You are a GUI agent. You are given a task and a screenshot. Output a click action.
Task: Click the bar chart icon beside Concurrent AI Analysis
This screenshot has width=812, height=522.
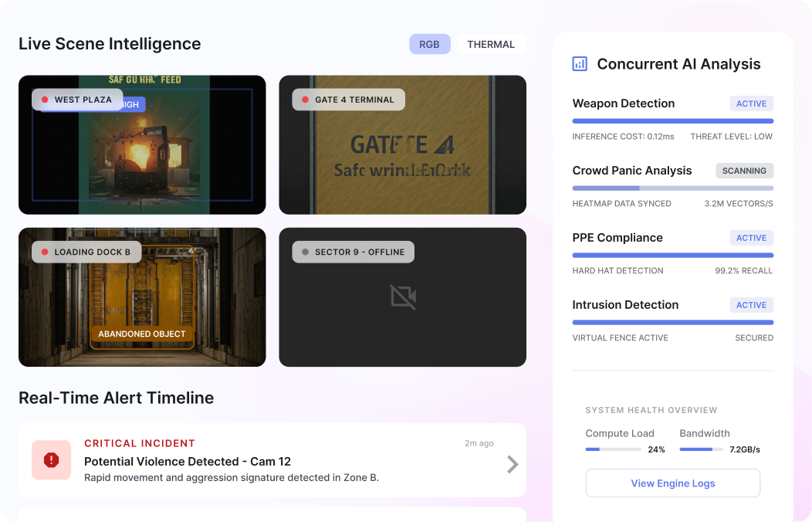tap(579, 64)
